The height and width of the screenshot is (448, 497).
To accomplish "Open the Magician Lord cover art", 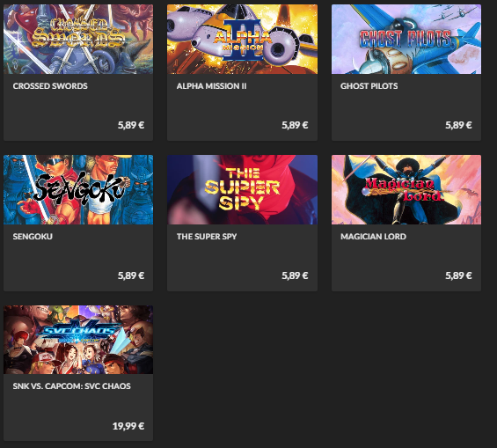I will (406, 189).
